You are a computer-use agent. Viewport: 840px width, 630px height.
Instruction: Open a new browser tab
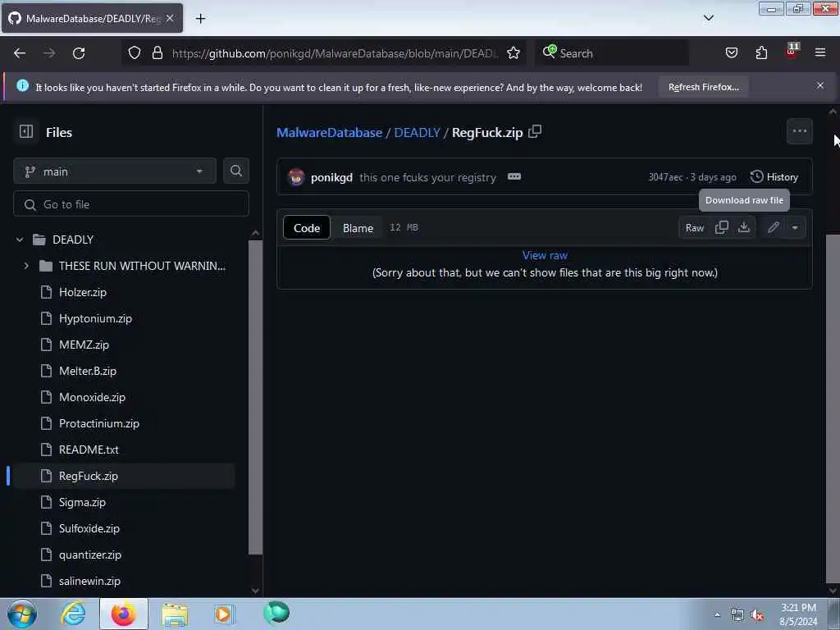(x=200, y=19)
